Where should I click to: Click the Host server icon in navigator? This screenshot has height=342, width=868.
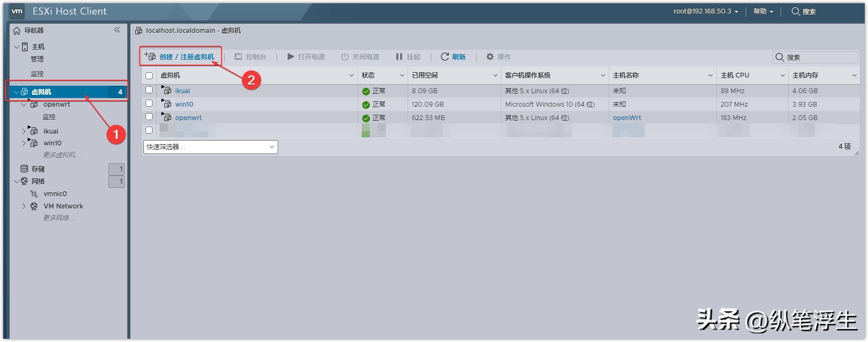coord(25,47)
